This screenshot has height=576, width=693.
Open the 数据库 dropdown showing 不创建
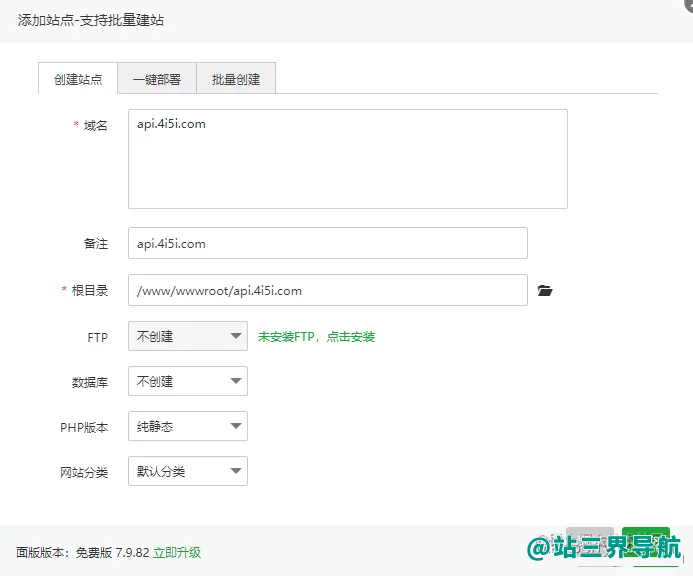point(188,381)
